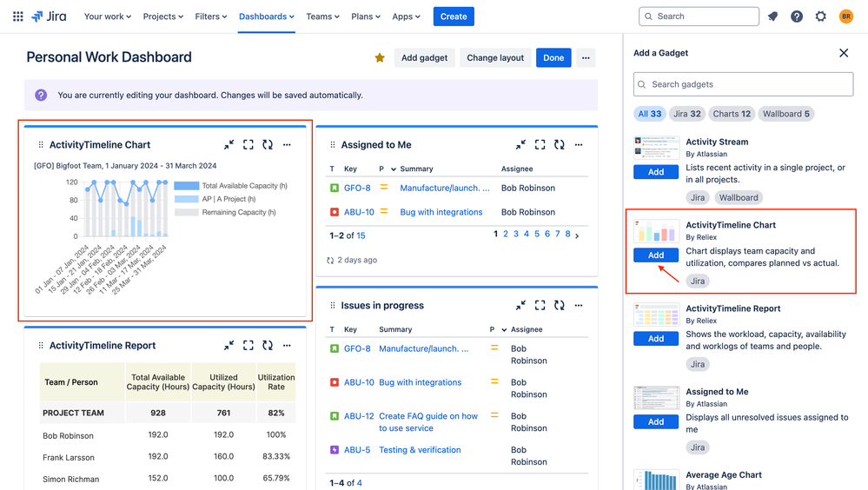Grab ActivityTimeline Chart drag handle

pyautogui.click(x=41, y=144)
